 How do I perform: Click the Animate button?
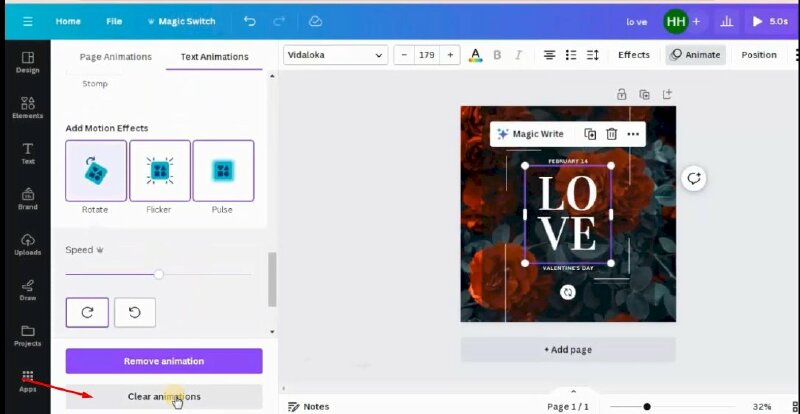pyautogui.click(x=696, y=55)
